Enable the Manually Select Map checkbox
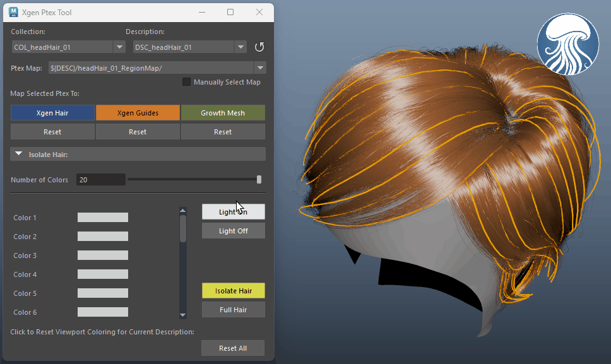 click(186, 82)
